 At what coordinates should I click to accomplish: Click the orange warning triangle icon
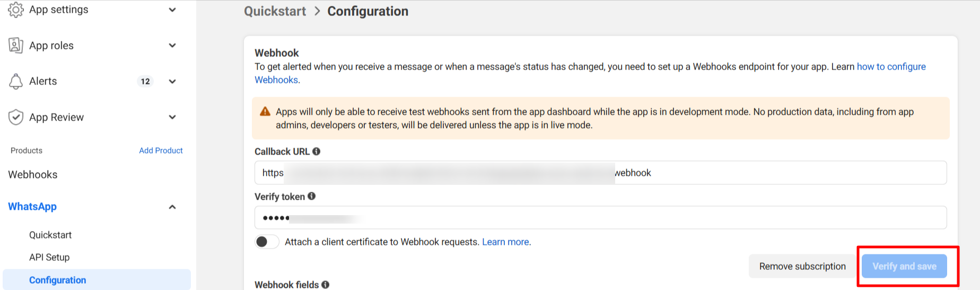[x=265, y=112]
